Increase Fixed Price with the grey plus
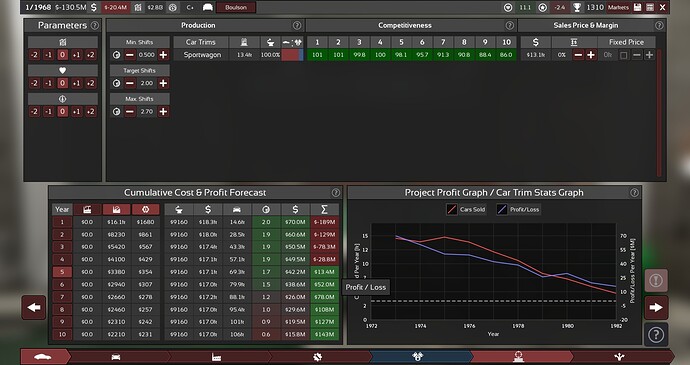690x365 pixels. pyautogui.click(x=649, y=55)
